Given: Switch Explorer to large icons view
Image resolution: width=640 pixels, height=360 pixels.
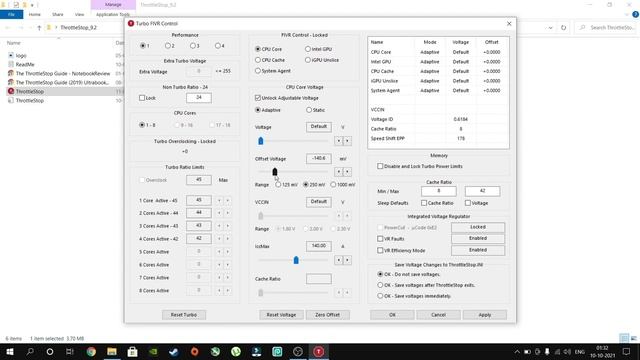Looking at the screenshot, I should coord(633,338).
